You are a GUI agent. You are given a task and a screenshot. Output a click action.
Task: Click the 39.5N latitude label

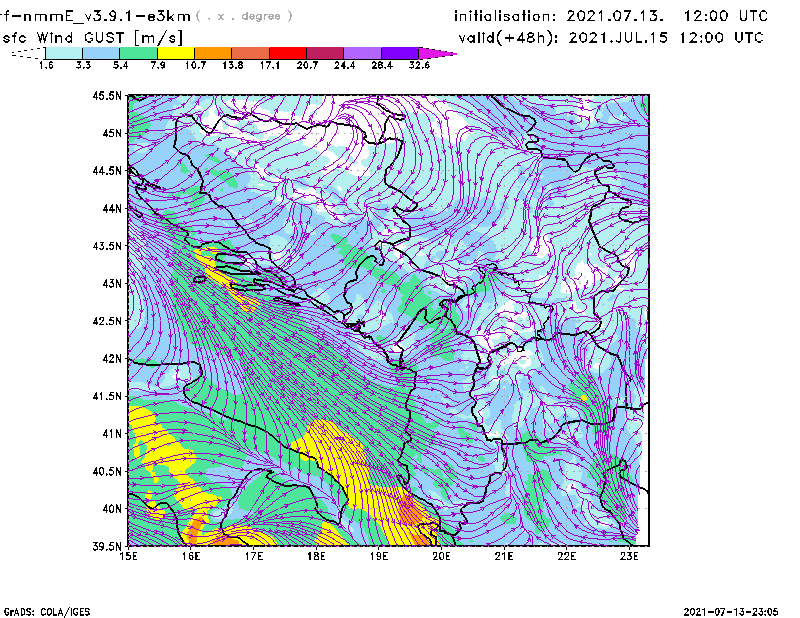pyautogui.click(x=107, y=547)
